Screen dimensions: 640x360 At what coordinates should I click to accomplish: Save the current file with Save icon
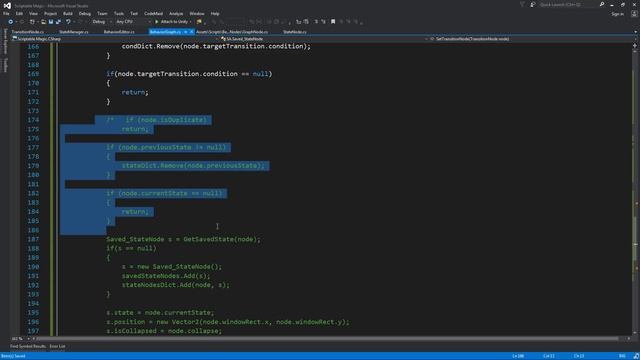click(51, 22)
